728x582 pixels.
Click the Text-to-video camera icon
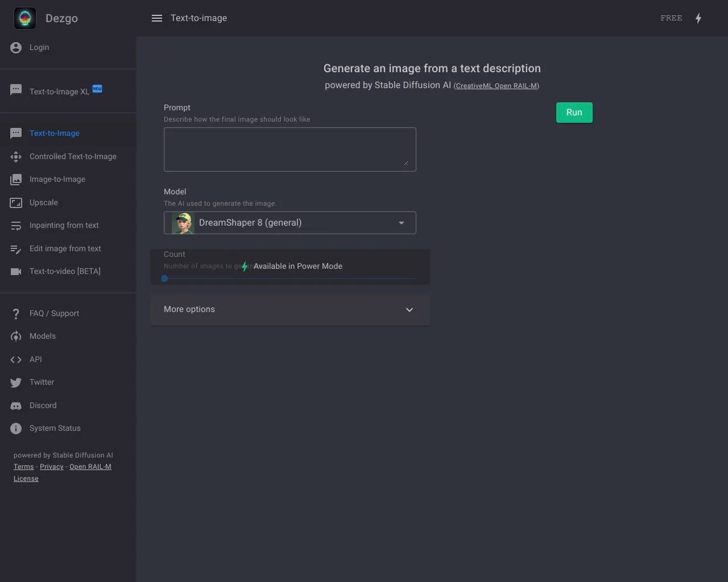pos(16,272)
